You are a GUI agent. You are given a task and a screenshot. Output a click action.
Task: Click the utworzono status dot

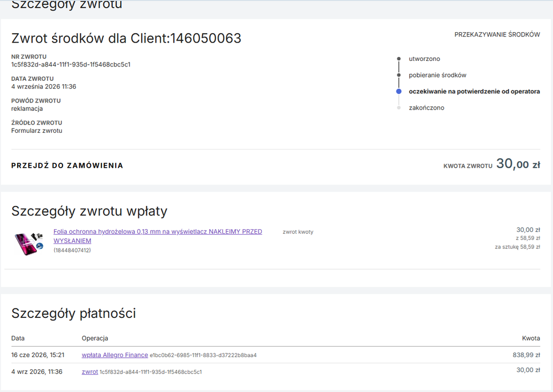pyautogui.click(x=399, y=59)
